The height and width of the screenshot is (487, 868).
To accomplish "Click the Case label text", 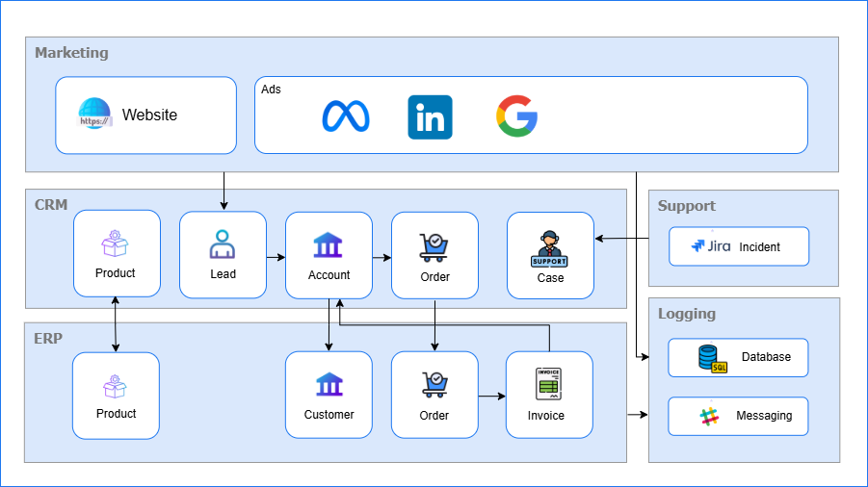I will click(x=550, y=278).
